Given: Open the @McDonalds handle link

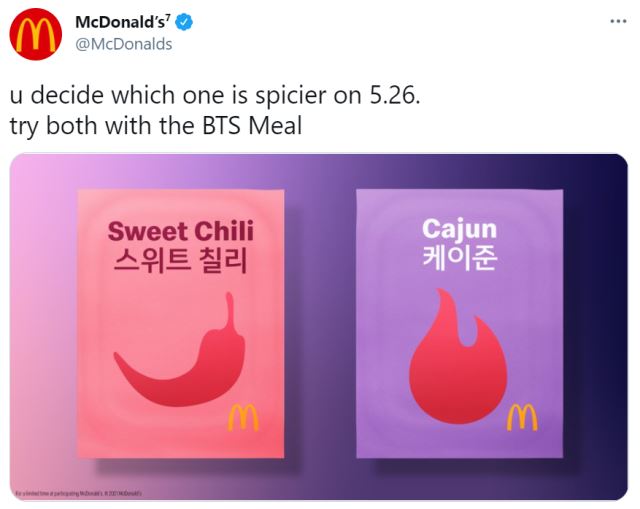Looking at the screenshot, I should pos(124,44).
